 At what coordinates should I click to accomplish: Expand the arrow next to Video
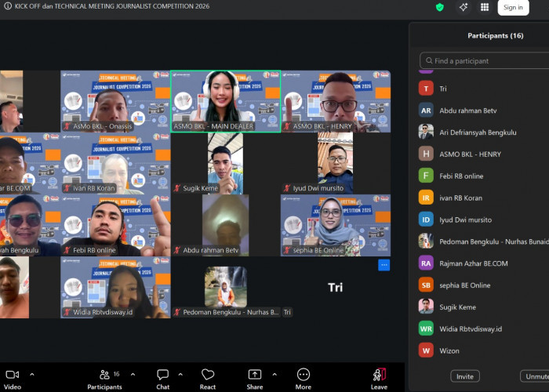[x=32, y=375]
